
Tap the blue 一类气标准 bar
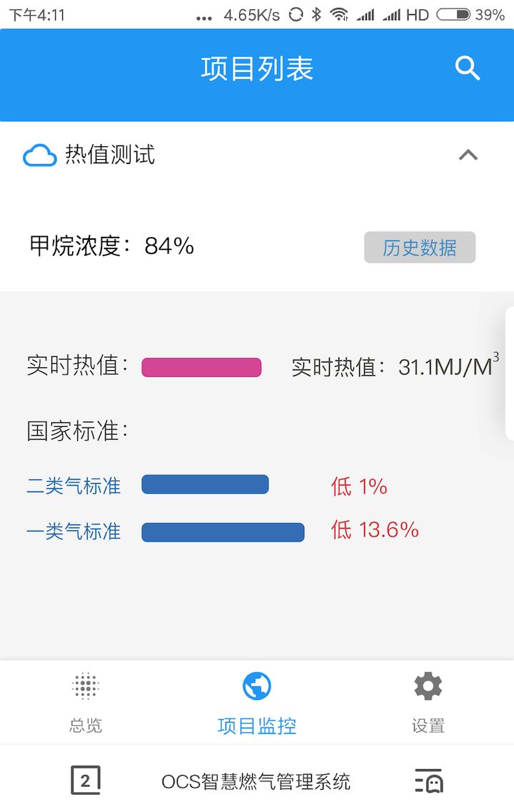(223, 532)
